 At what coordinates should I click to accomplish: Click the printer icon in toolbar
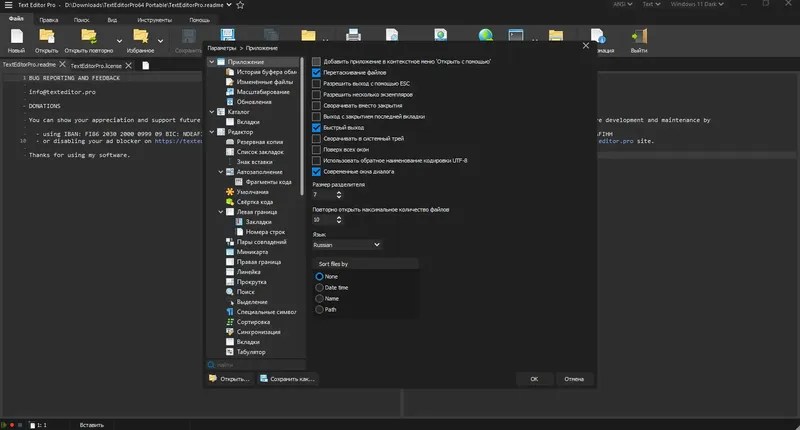pyautogui.click(x=353, y=35)
